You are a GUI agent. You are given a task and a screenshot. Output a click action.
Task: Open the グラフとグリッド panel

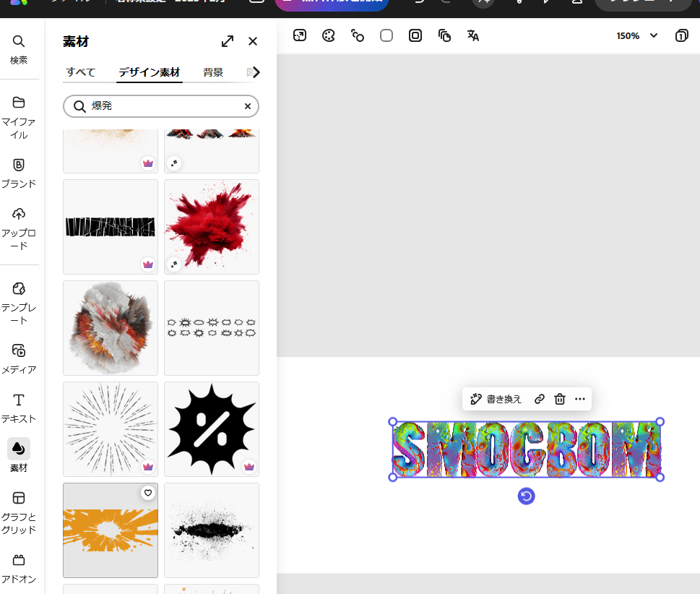coord(19,513)
